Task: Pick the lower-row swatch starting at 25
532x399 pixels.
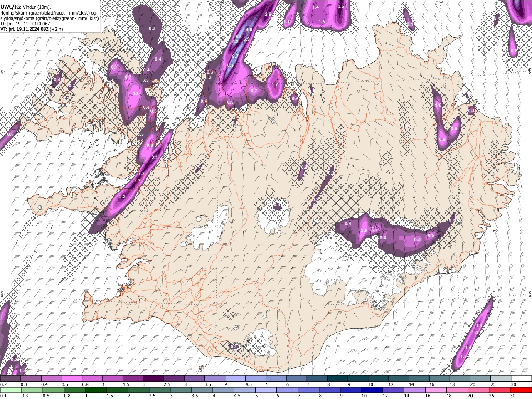Action: tap(500, 390)
